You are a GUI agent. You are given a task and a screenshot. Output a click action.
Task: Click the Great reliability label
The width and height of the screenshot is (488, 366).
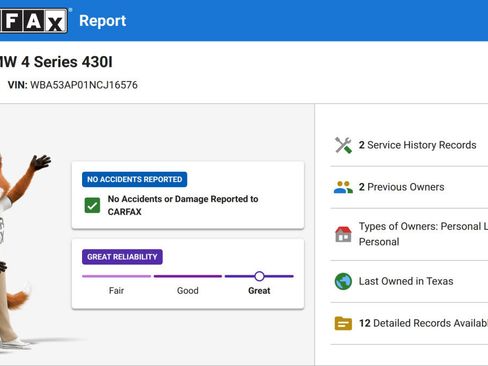(x=259, y=291)
